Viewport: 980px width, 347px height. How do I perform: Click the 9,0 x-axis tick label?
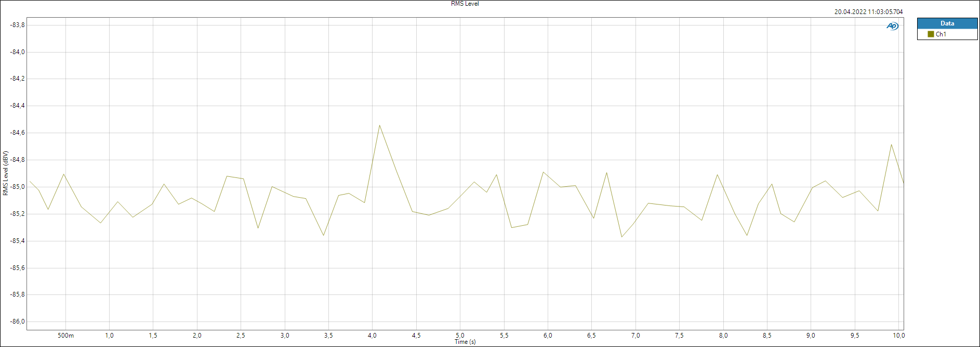click(x=811, y=336)
